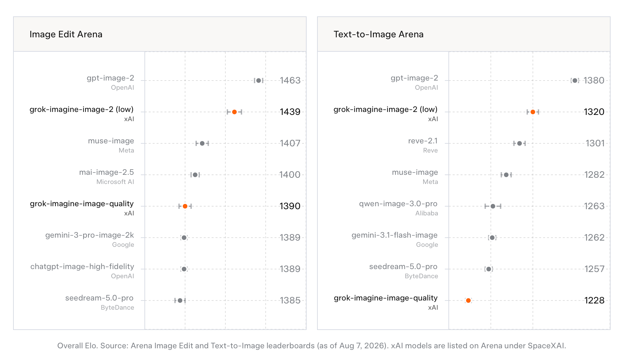The image size is (625, 364).
Task: Click the orange data point on the 1439 row
Action: (234, 112)
